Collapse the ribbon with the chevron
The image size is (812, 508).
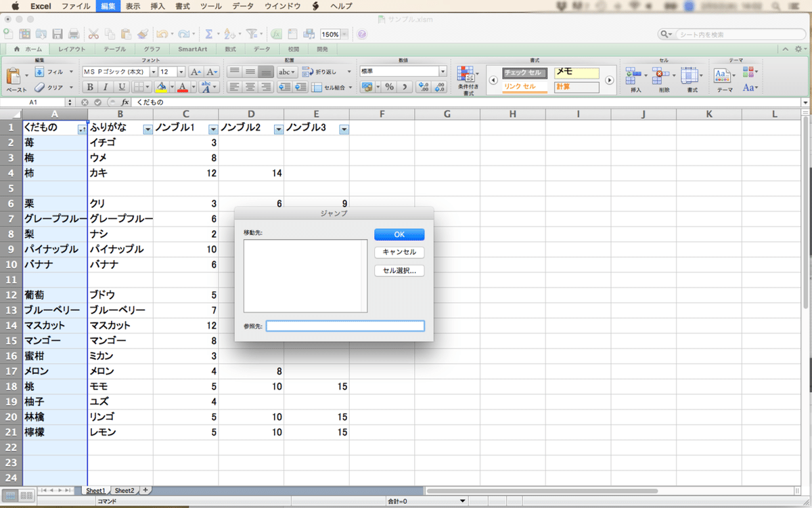786,49
